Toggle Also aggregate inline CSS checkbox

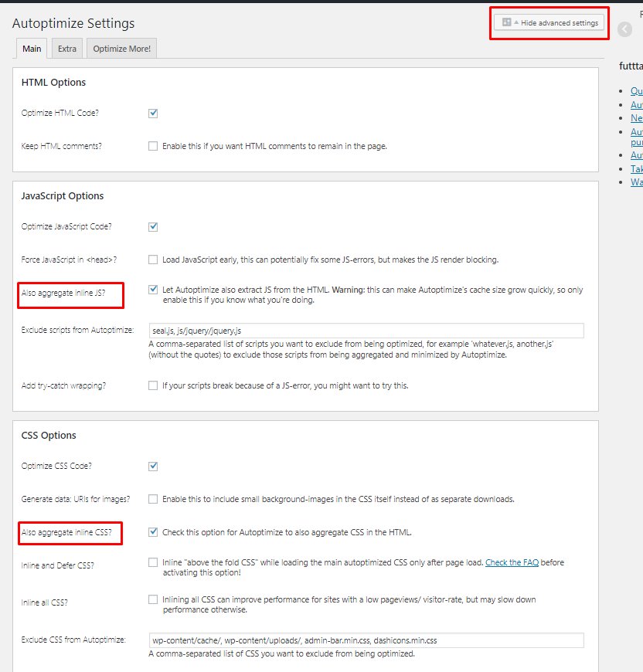coord(153,532)
